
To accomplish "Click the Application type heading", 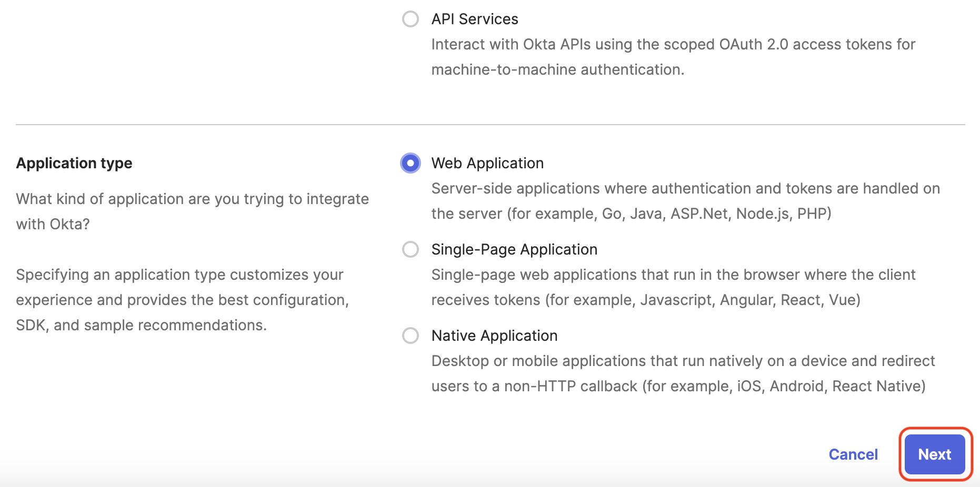I will tap(74, 163).
